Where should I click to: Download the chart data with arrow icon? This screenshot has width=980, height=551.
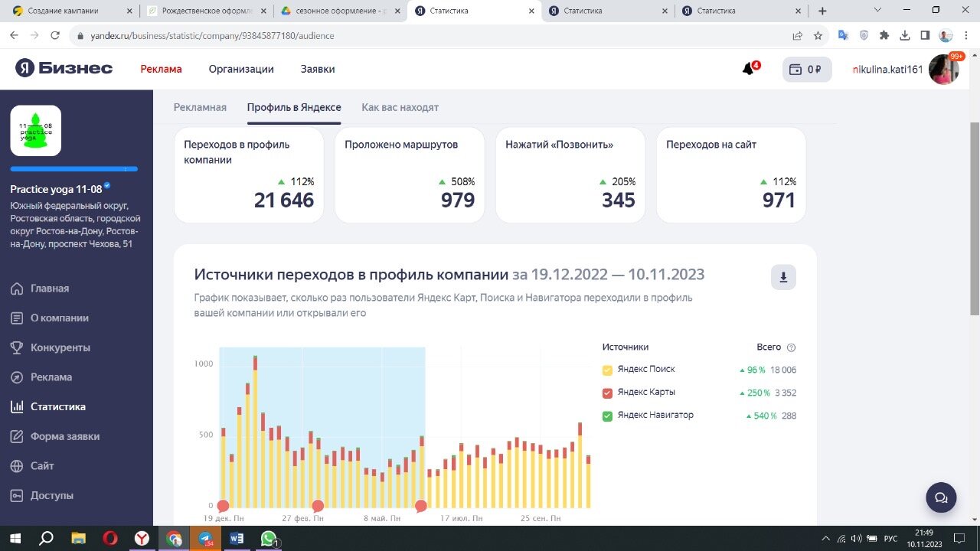click(783, 277)
